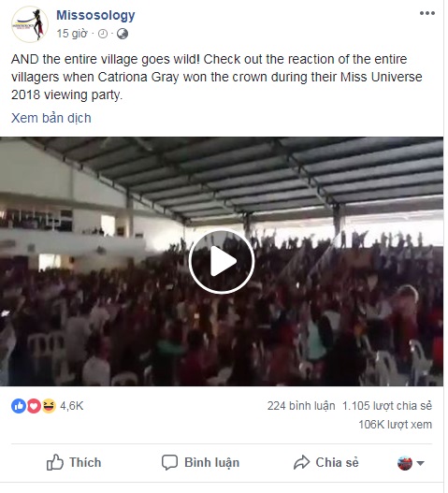Viewport: 448px width, 493px height.
Task: Click the video thumbnail of the crowd
Action: click(x=222, y=262)
